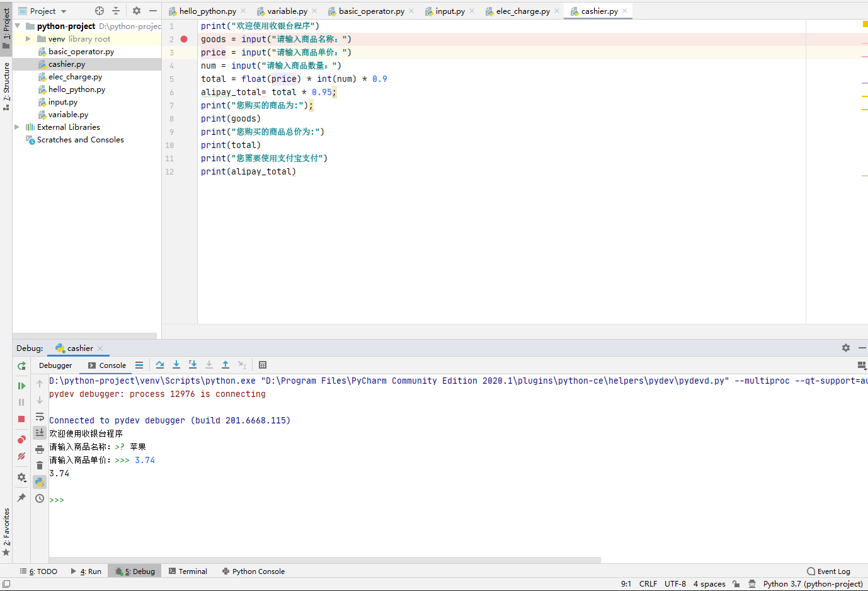Expand the venv folder
The width and height of the screenshot is (868, 591).
tap(28, 38)
